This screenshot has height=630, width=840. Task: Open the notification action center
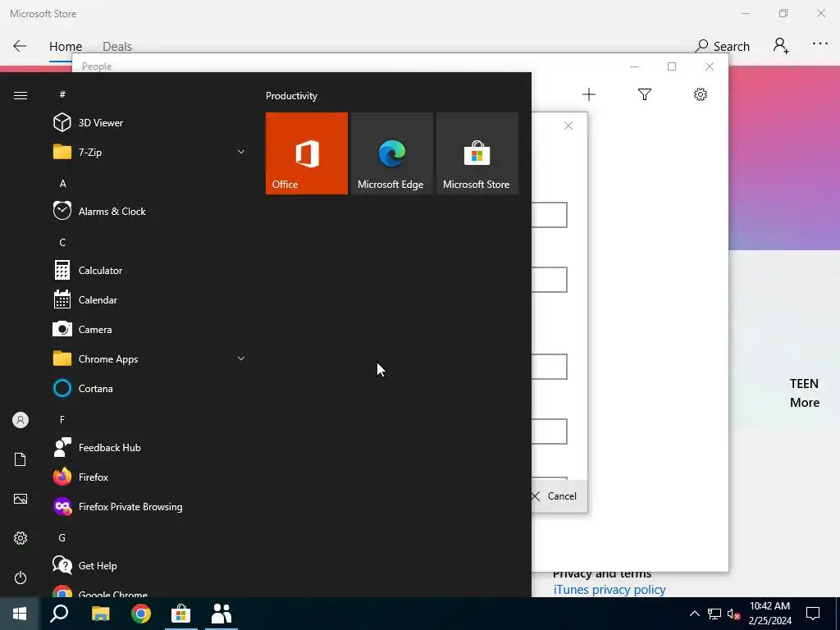(813, 614)
